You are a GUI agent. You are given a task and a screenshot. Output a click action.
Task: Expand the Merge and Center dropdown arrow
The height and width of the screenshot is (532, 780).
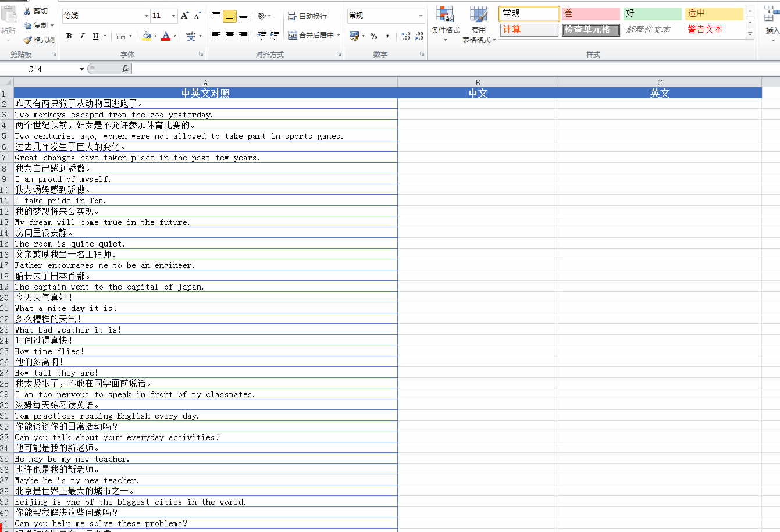339,35
